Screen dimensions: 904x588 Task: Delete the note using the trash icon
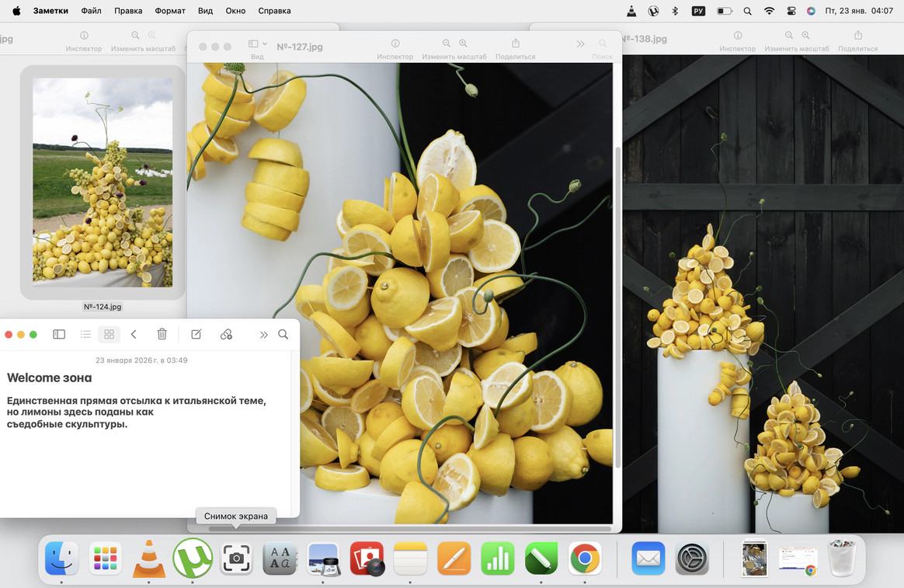point(162,334)
